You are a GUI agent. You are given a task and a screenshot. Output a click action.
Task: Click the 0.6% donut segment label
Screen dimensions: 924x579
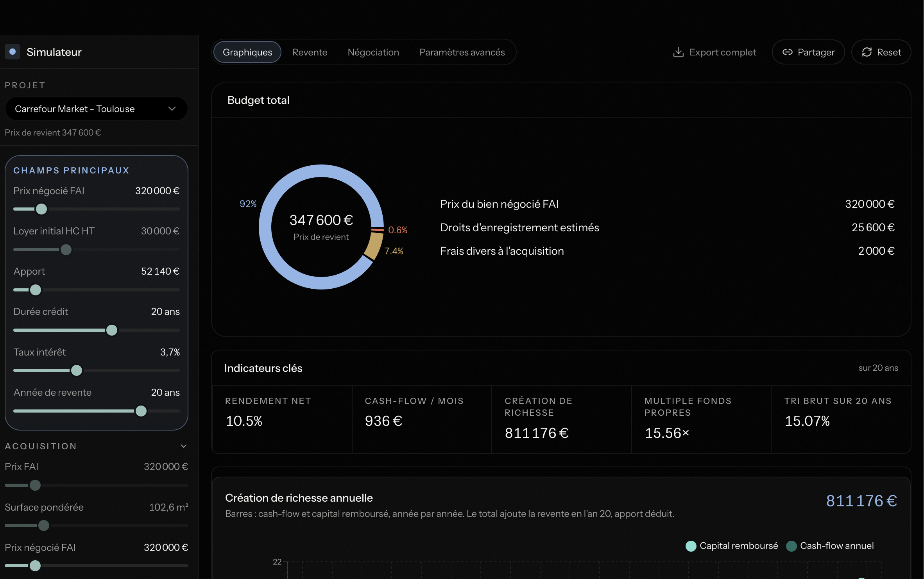click(x=398, y=230)
